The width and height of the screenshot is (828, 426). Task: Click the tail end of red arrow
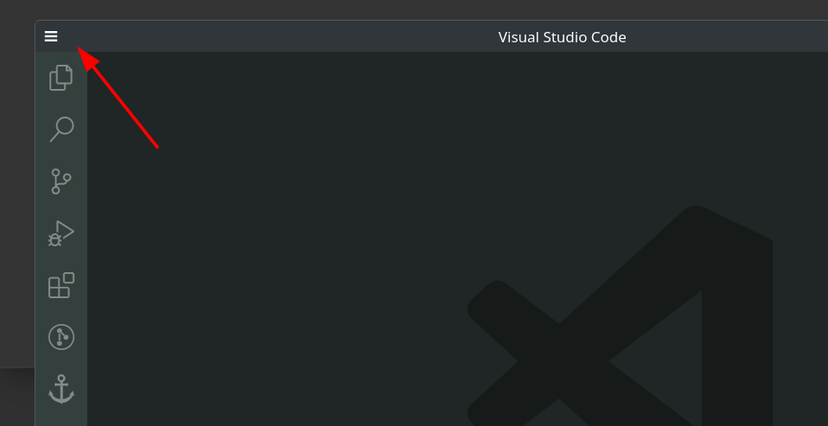coord(156,146)
